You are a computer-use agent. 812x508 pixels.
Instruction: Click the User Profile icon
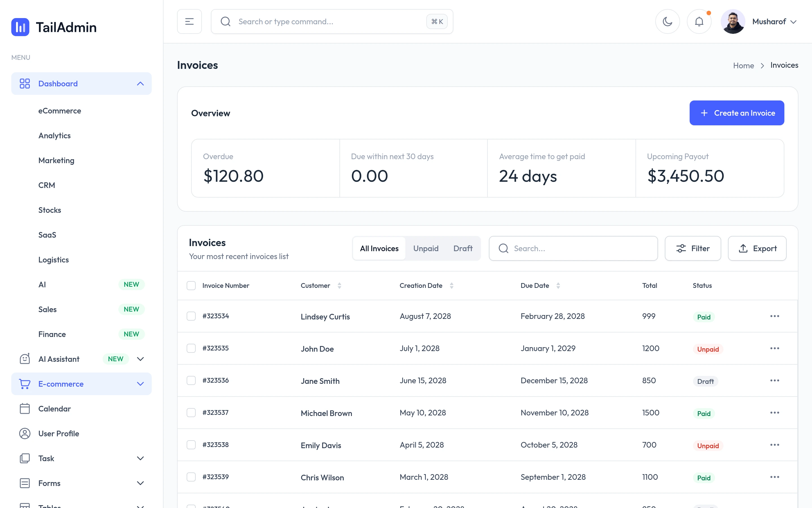pos(25,433)
